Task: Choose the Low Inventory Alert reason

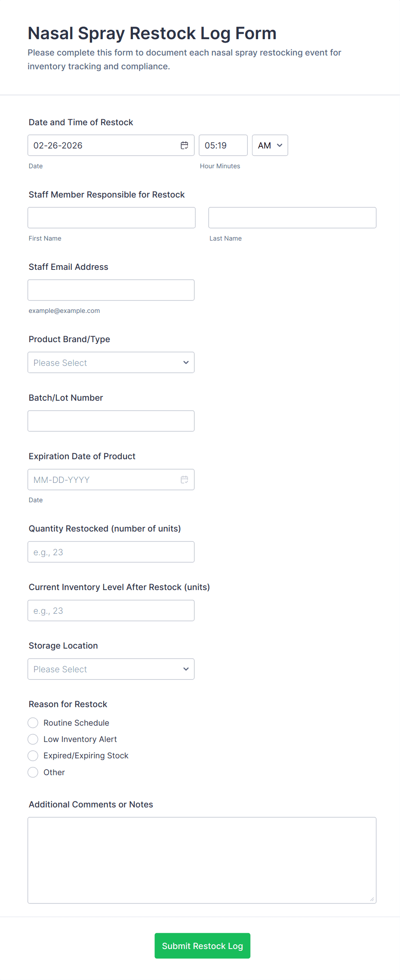Action: (x=33, y=739)
